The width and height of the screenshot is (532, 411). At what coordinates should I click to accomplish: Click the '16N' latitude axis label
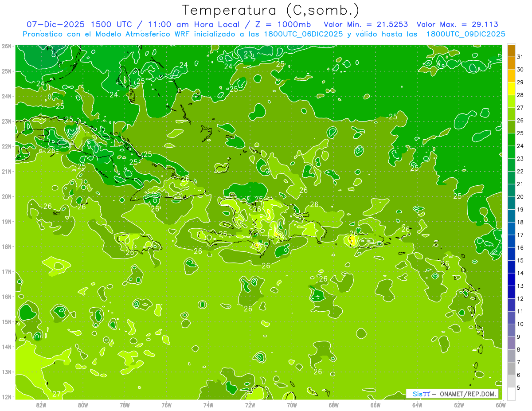click(x=6, y=297)
